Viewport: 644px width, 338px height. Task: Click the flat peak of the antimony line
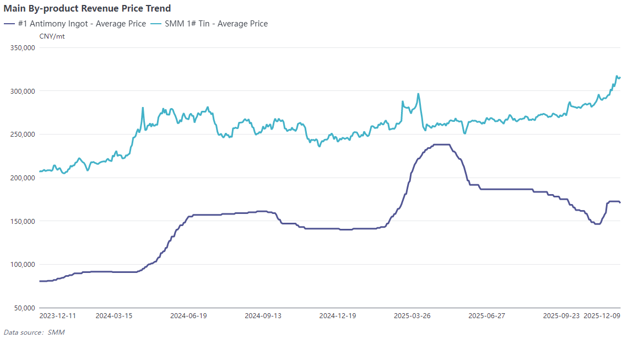(441, 144)
